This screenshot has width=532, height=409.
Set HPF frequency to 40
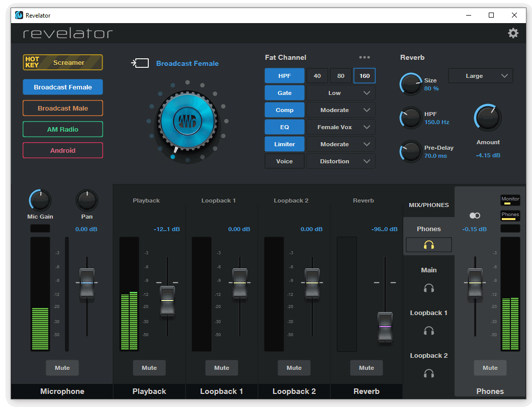[x=317, y=76]
